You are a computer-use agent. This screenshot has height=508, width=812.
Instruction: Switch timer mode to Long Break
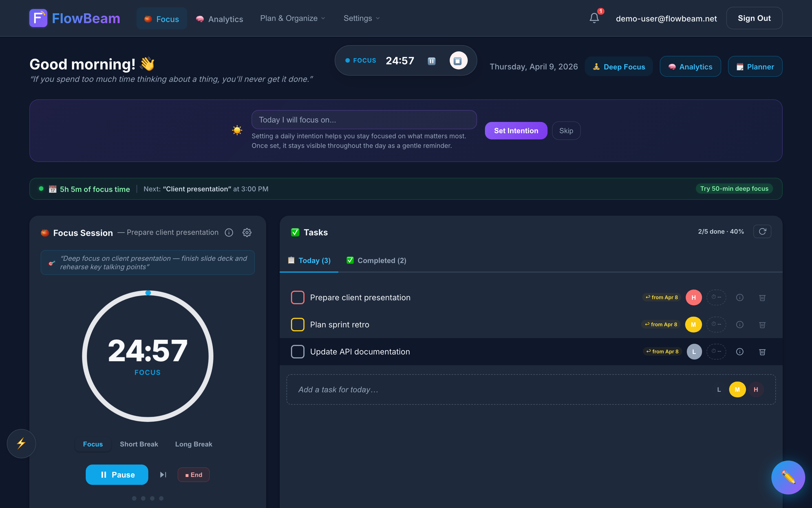point(194,444)
